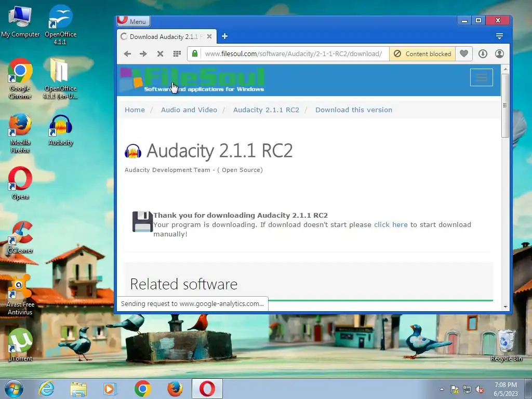This screenshot has height=399, width=532.
Task: Click 'Audacity Development Team - ( Open Source)' text
Action: point(194,170)
